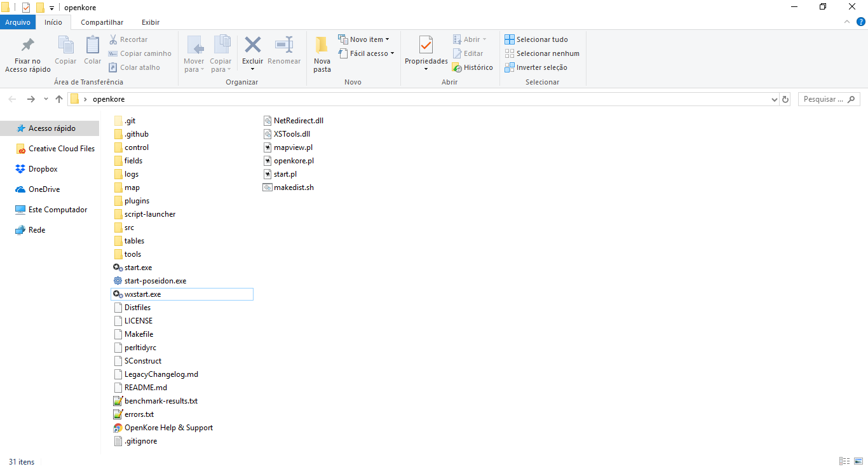Go back with the left arrow
The image size is (868, 469).
point(12,99)
